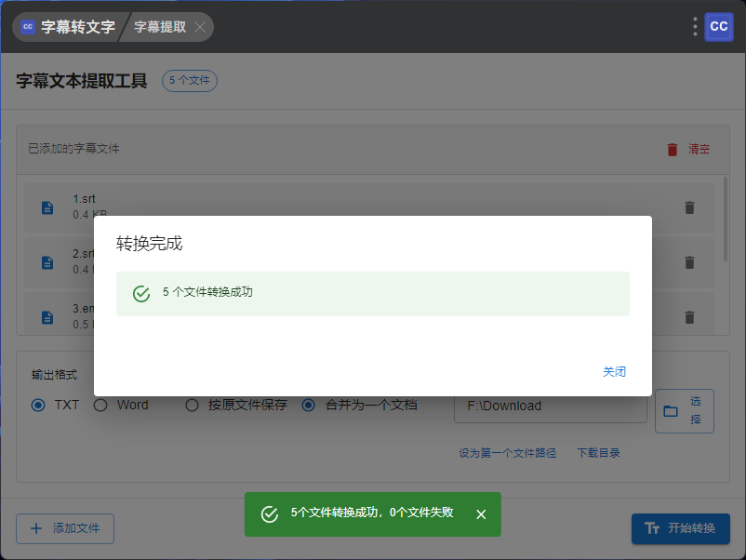
Task: Choose Word as output format
Action: coord(100,406)
